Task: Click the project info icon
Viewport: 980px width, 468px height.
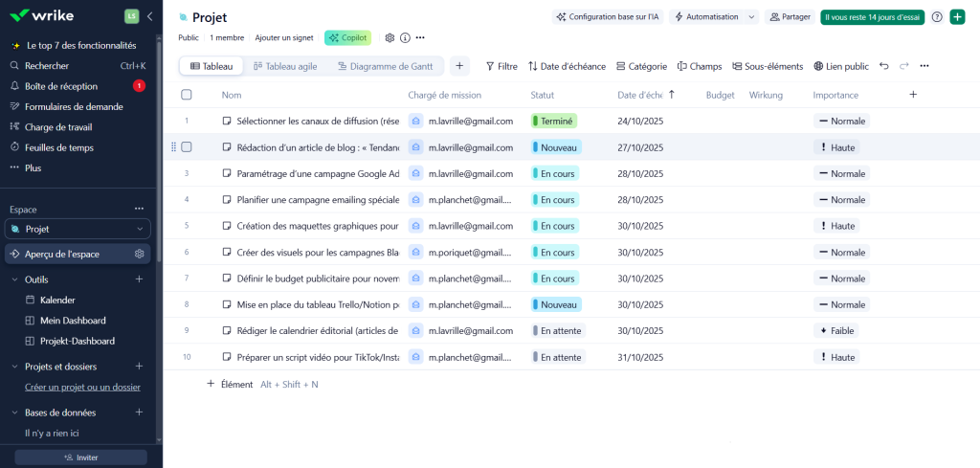Action: 405,37
